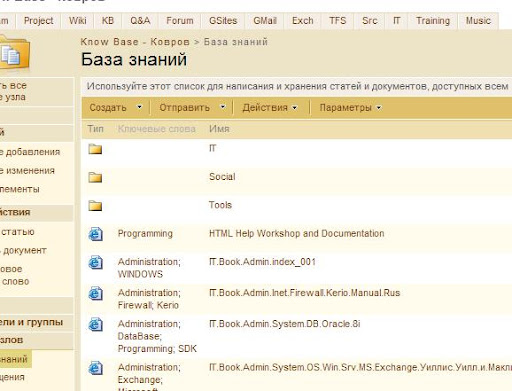Image resolution: width=512 pixels, height=391 pixels.
Task: Open IT.Book.Admin.System.DB.Oracle.8i item
Action: [x=285, y=324]
